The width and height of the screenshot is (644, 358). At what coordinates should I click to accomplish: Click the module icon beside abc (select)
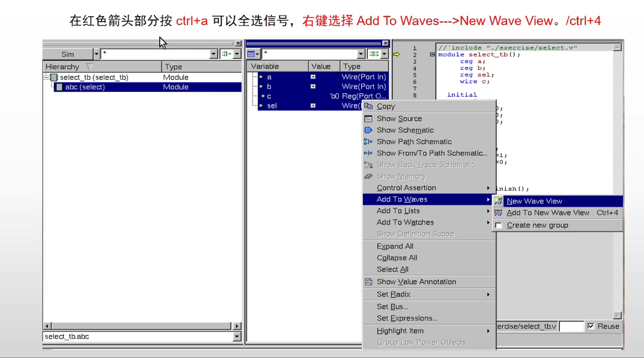tap(59, 87)
